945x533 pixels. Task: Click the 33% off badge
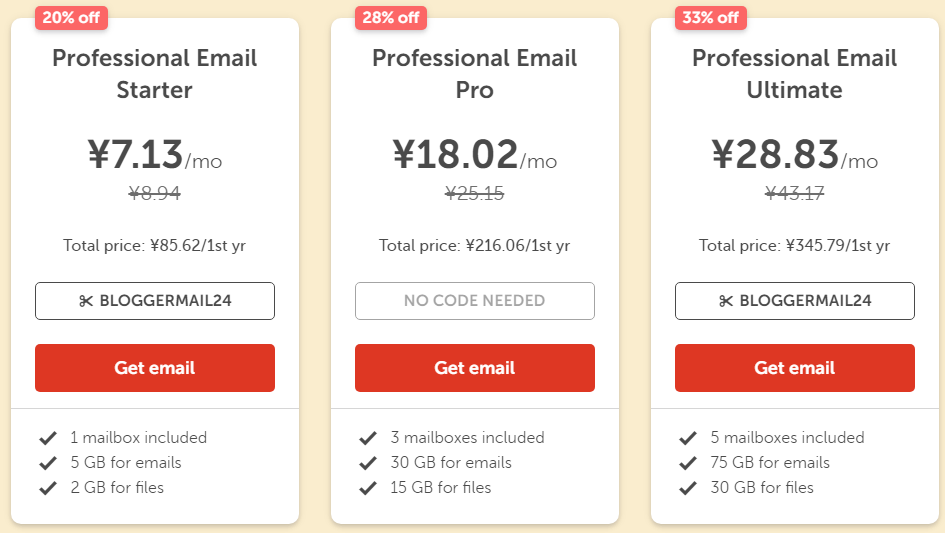(711, 17)
